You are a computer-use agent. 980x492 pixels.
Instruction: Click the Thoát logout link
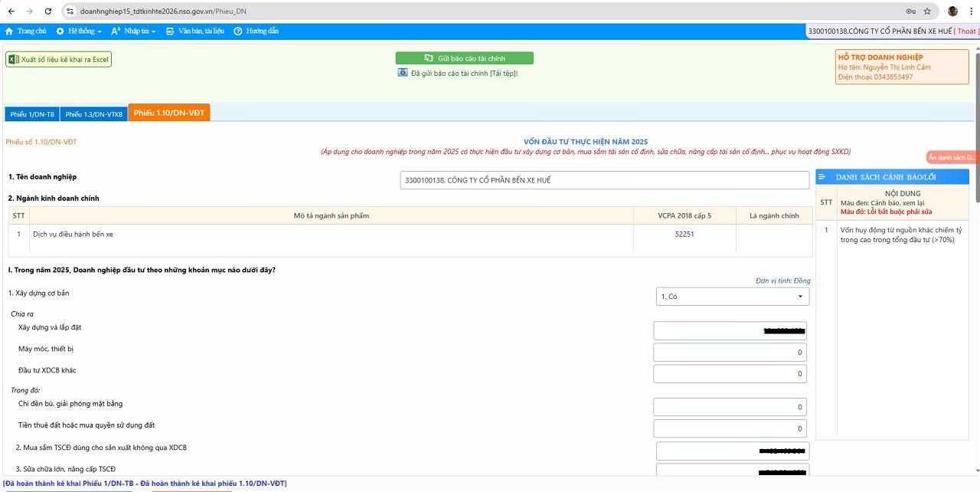click(966, 31)
